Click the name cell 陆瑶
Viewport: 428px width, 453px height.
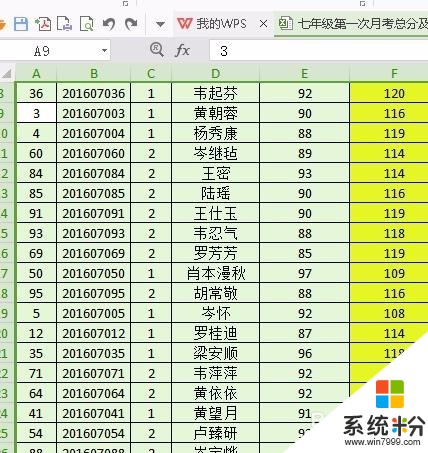pos(215,193)
